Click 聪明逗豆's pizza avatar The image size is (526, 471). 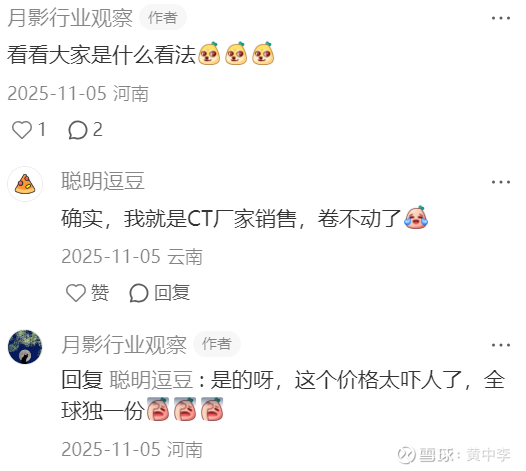(25, 184)
